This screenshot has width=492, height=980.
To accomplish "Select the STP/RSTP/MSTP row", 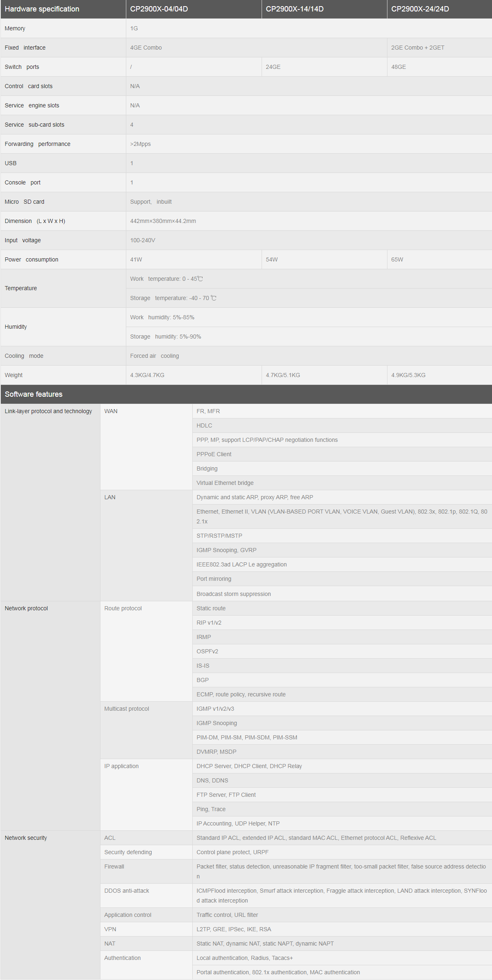I will tap(342, 536).
